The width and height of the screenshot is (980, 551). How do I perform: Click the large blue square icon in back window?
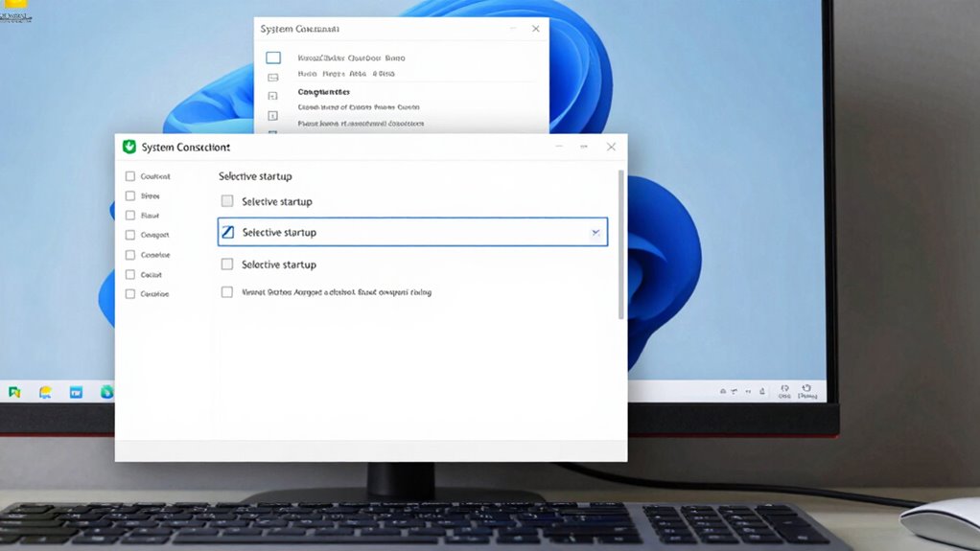[273, 57]
